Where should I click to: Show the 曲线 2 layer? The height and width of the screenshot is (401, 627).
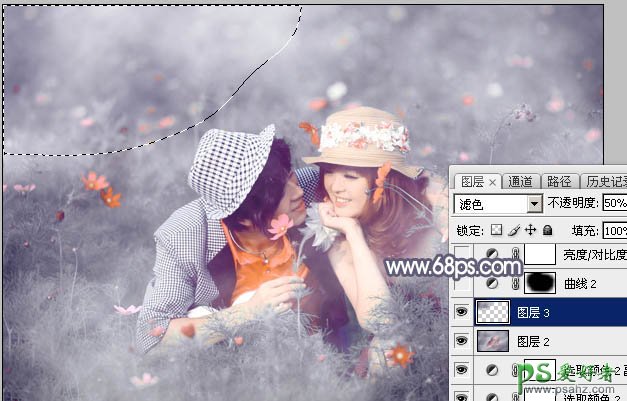pos(461,284)
